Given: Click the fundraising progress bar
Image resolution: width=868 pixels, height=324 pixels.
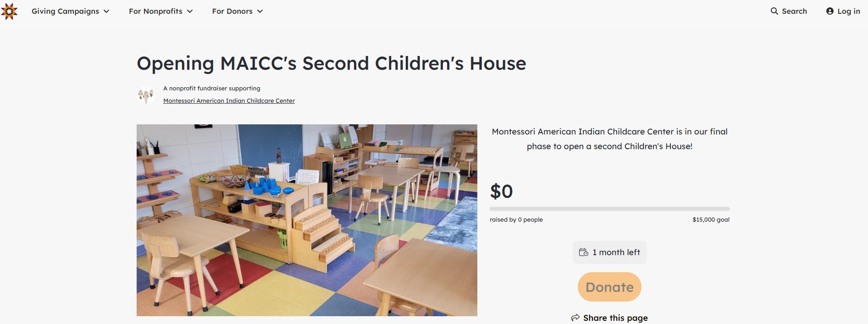Looking at the screenshot, I should pyautogui.click(x=609, y=209).
